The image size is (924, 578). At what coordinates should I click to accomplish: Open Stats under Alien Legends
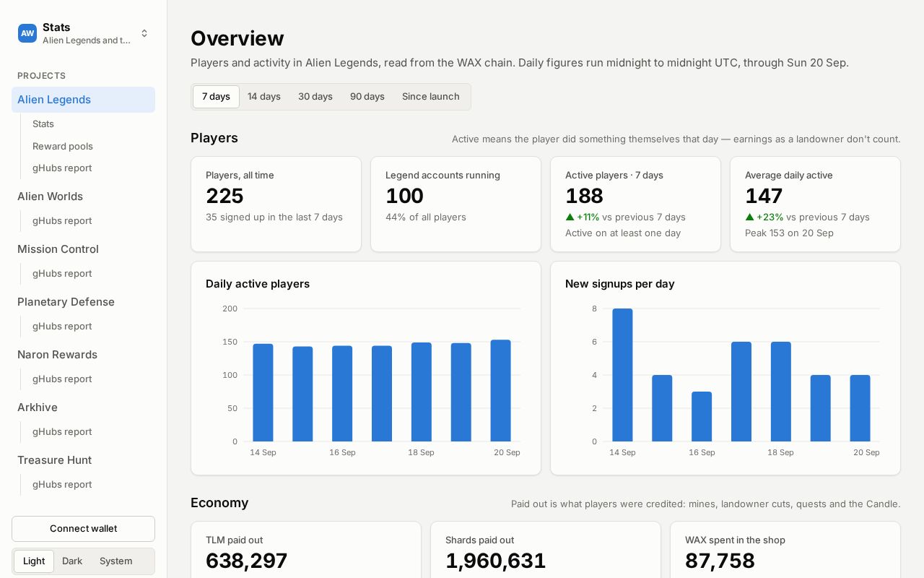click(x=43, y=124)
